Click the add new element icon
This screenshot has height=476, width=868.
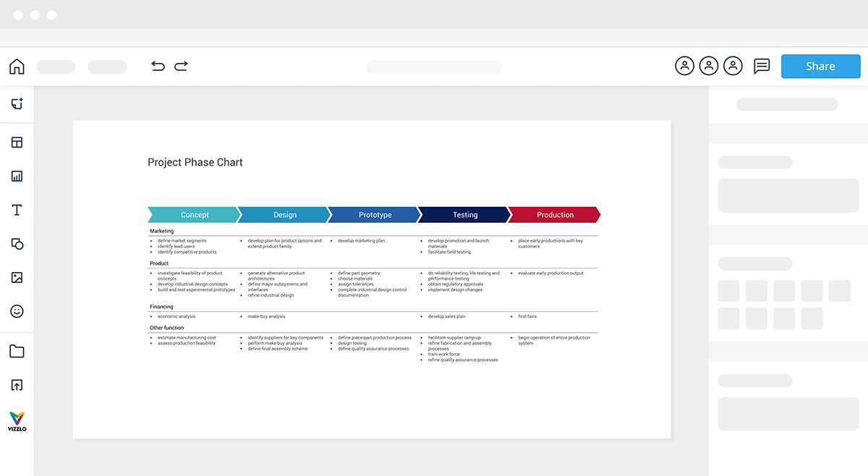[17, 104]
